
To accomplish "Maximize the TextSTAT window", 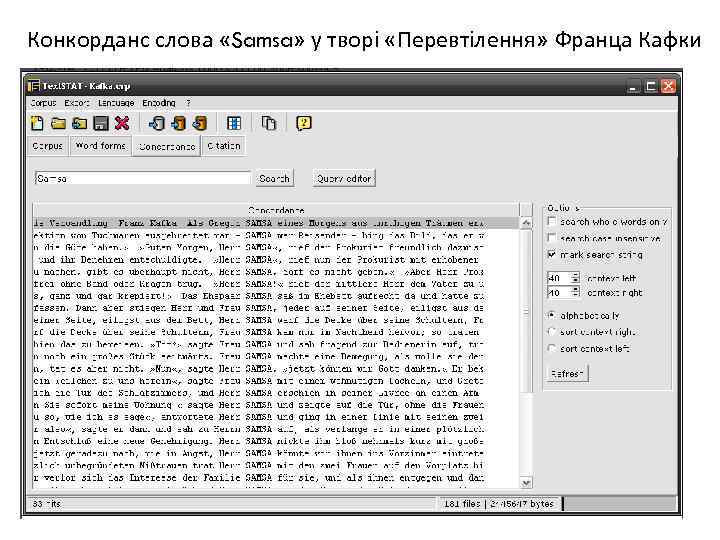I will 651,86.
